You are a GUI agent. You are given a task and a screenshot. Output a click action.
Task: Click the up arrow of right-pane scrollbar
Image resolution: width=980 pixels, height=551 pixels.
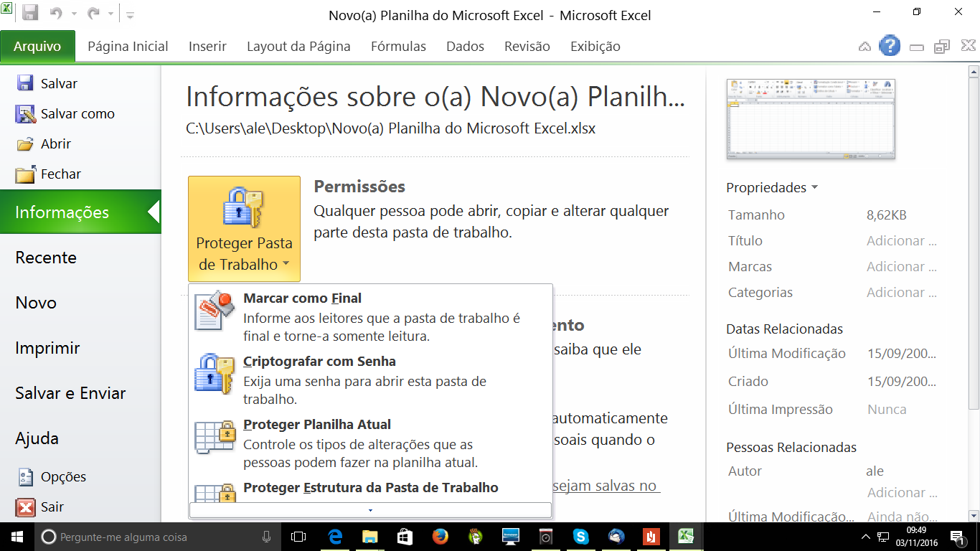pos(974,71)
